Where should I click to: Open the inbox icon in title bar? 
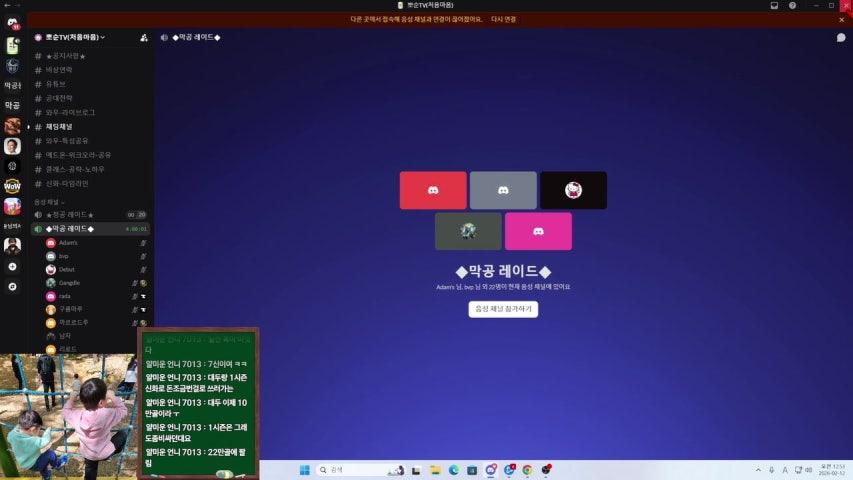(774, 6)
